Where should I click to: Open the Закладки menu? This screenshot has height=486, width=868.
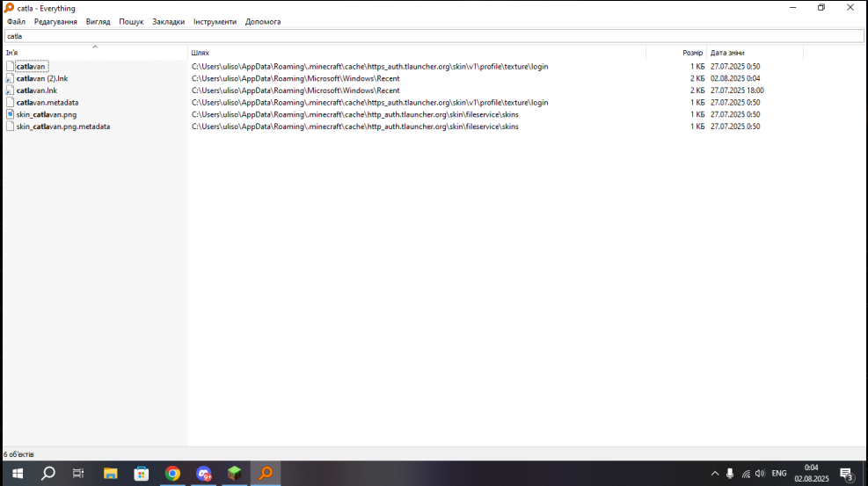coord(168,22)
